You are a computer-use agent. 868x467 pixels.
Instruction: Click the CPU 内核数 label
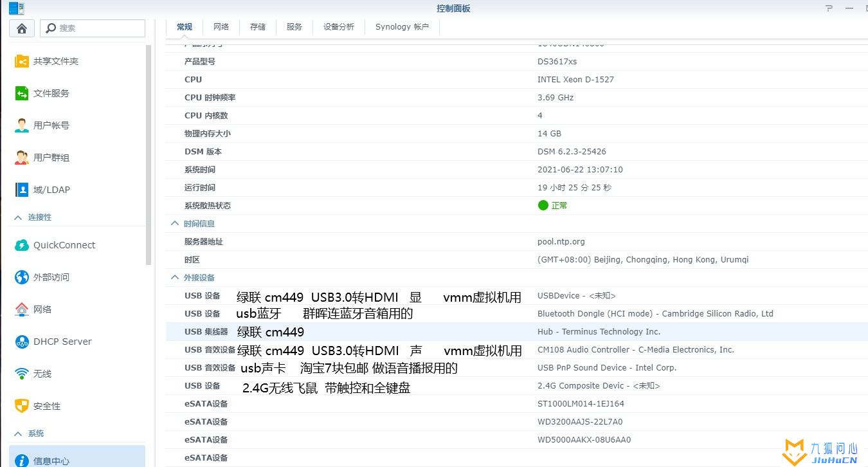[x=206, y=116]
